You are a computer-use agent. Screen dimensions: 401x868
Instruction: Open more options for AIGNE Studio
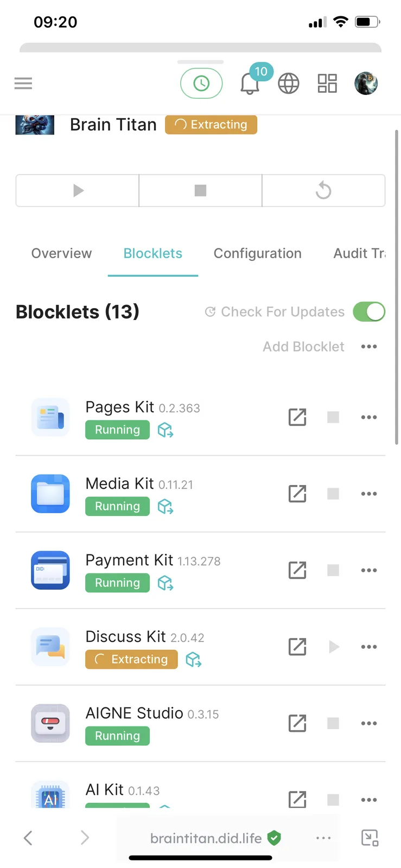click(369, 723)
